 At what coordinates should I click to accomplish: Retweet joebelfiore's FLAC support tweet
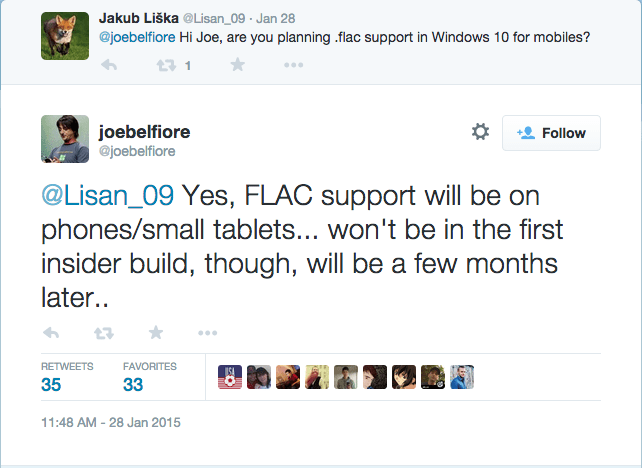tap(104, 333)
